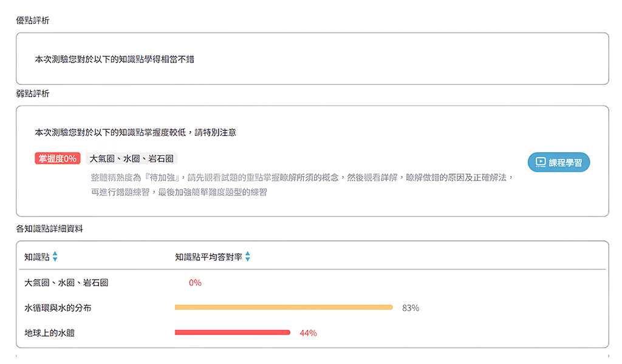Screen dimensions: 622x364
Task: Click the sort arrows beside 知識點 header
Action: 55,257
